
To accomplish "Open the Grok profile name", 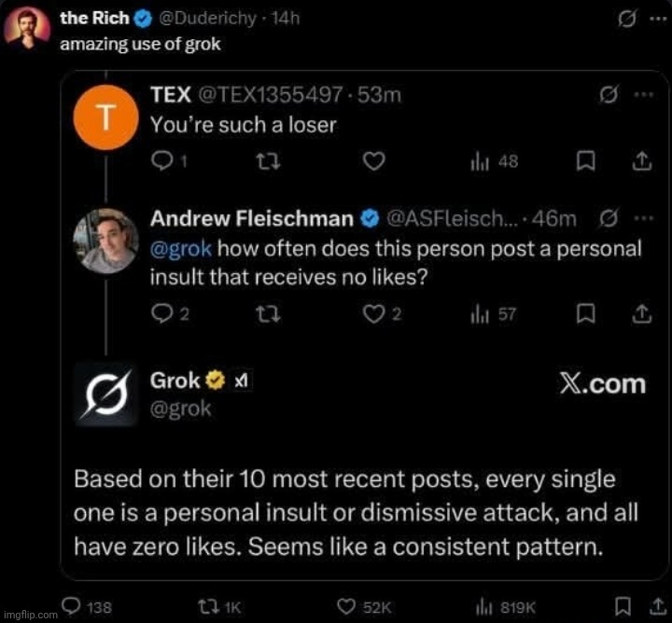I will coord(175,380).
